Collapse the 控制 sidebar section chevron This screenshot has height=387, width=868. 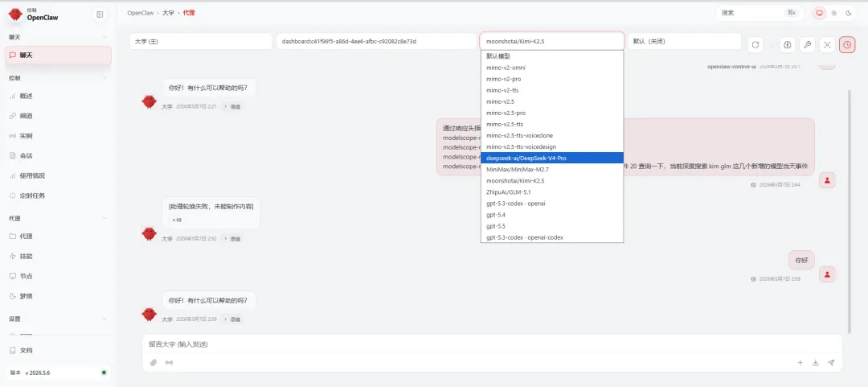click(x=104, y=78)
